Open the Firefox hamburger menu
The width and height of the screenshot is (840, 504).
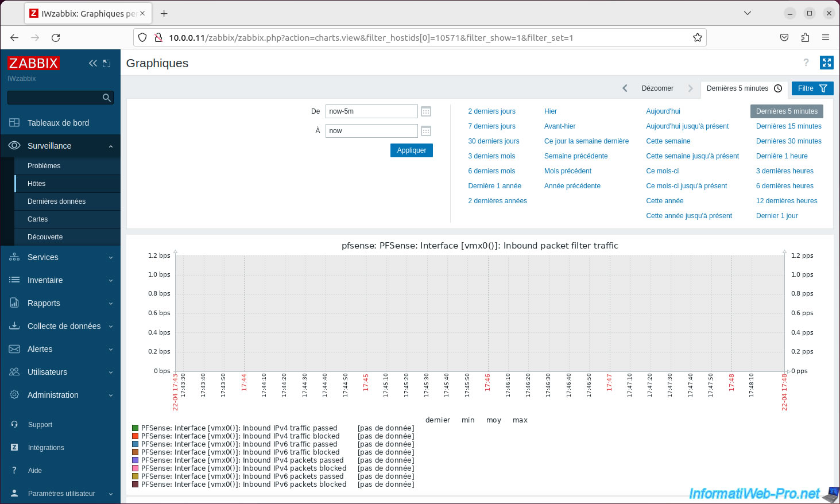tap(826, 37)
